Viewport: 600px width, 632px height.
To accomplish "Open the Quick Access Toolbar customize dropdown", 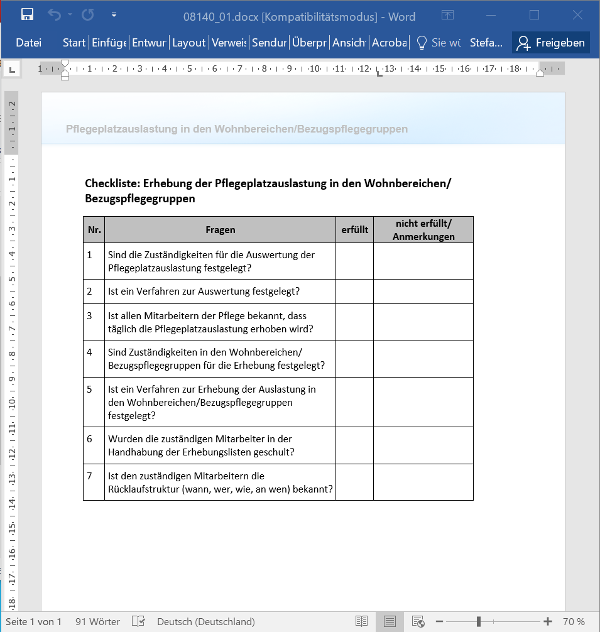I will (113, 16).
